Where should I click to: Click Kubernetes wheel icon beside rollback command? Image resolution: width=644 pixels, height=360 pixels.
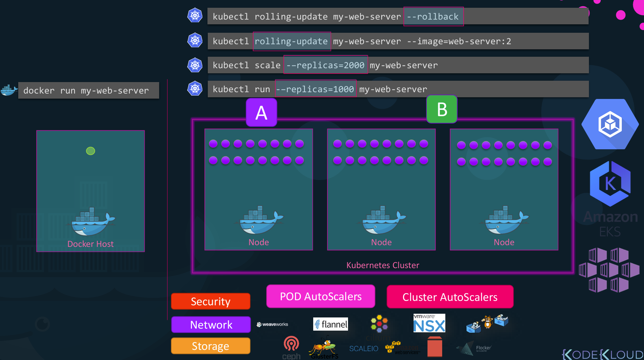[195, 16]
